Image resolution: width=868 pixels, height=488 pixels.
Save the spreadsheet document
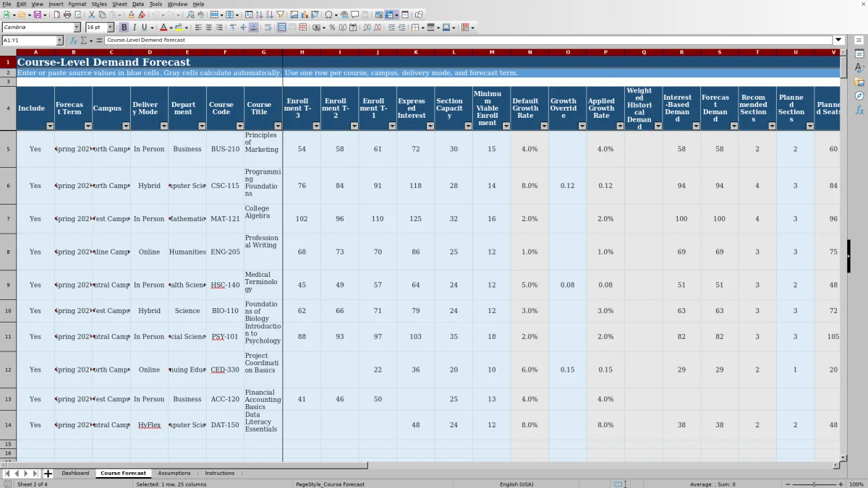[x=37, y=14]
